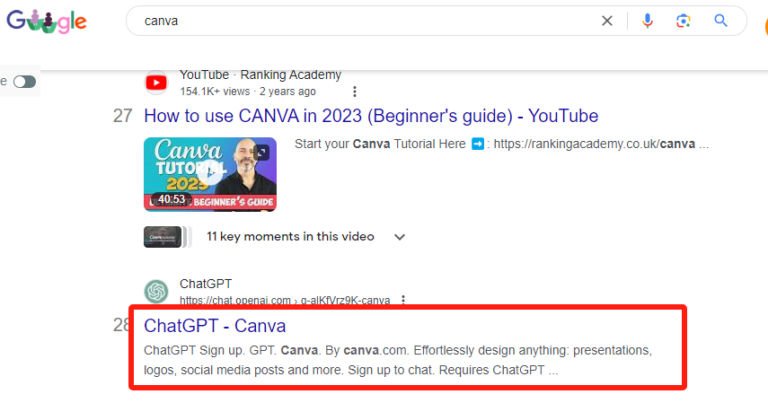Viewport: 768px width, 403px height.
Task: Open the three-dot menu for the ChatGPT result
Action: 403,300
